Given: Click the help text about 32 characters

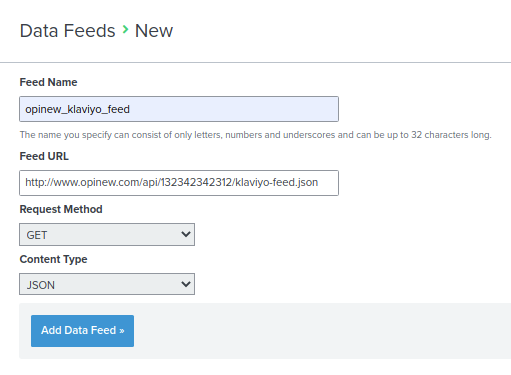Looking at the screenshot, I should [255, 135].
